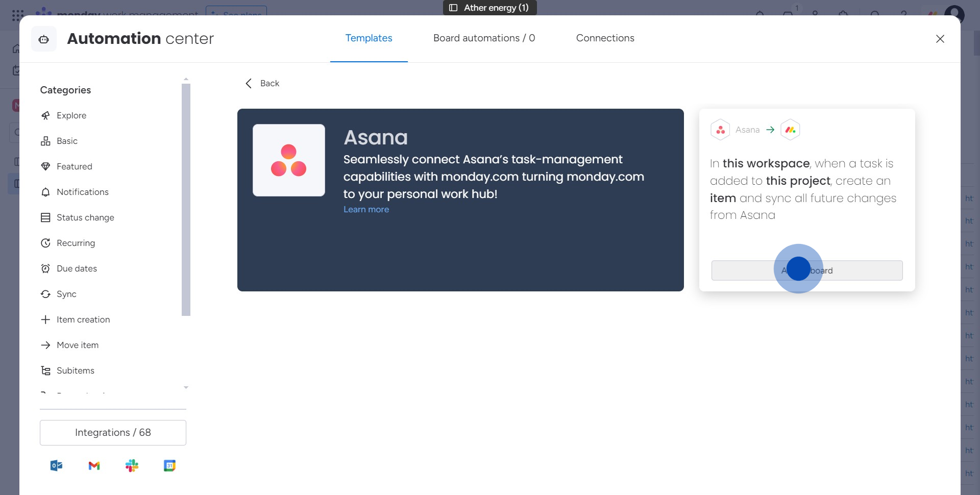The image size is (980, 495).
Task: Click the Add to board button
Action: pyautogui.click(x=806, y=270)
